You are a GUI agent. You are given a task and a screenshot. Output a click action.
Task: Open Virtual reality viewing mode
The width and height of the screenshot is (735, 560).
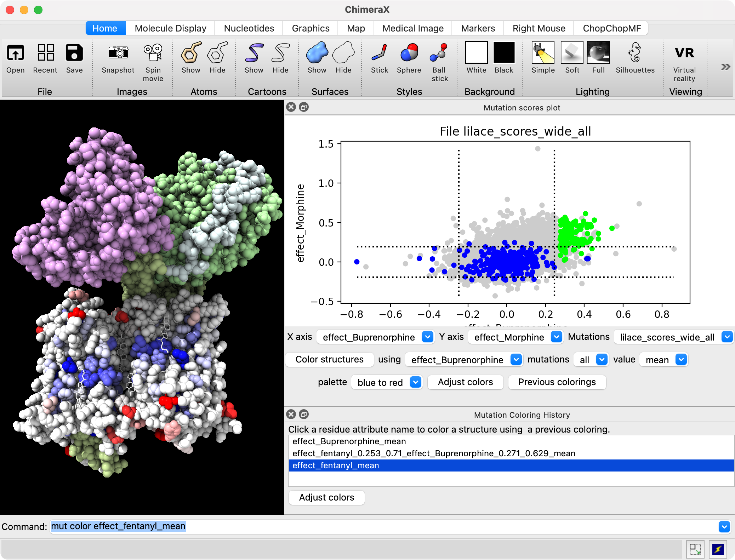coord(684,53)
